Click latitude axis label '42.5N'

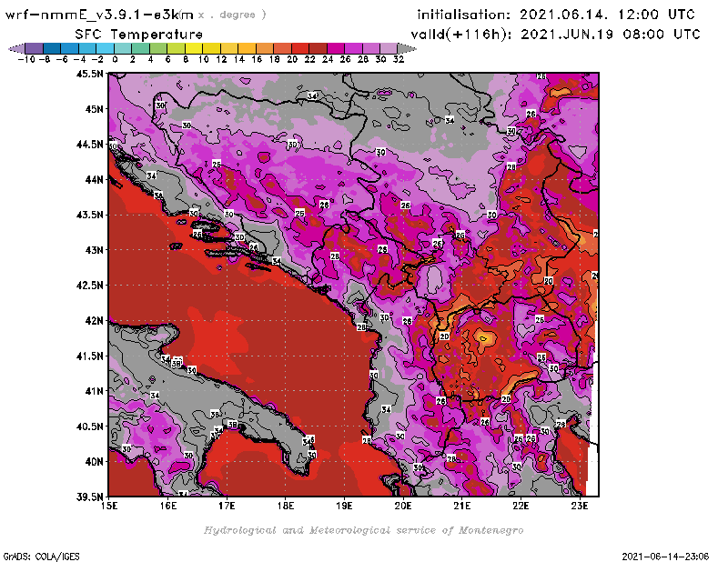click(89, 286)
